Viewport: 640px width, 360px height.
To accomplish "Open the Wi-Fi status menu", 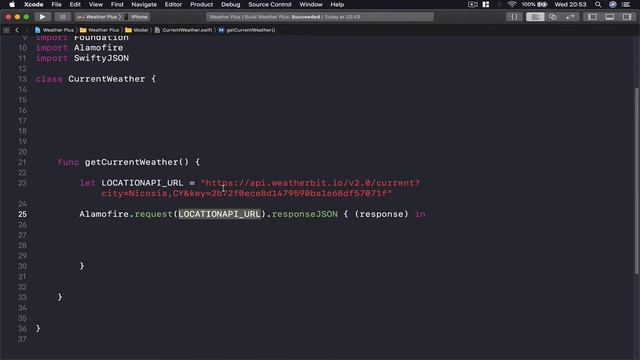I will pyautogui.click(x=512, y=4).
